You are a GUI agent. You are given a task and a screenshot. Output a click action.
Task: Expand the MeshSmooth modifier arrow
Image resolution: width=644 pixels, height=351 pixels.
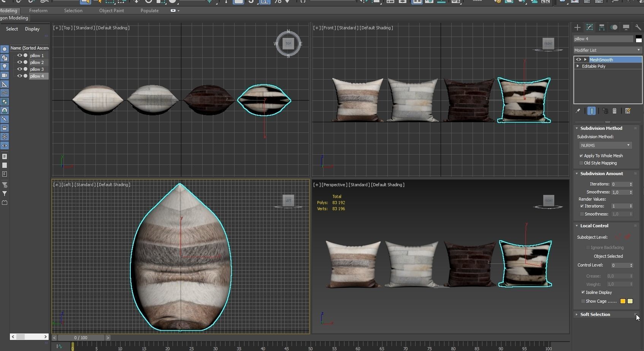pos(585,60)
